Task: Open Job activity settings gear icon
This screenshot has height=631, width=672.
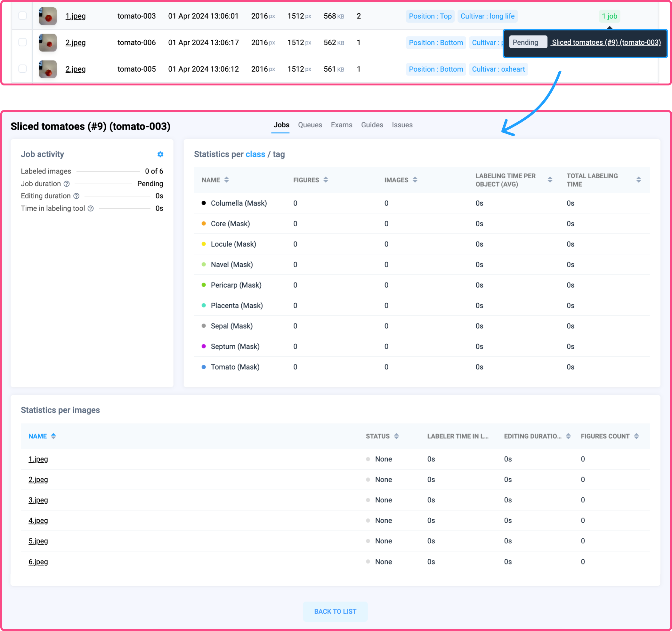Action: pos(160,154)
